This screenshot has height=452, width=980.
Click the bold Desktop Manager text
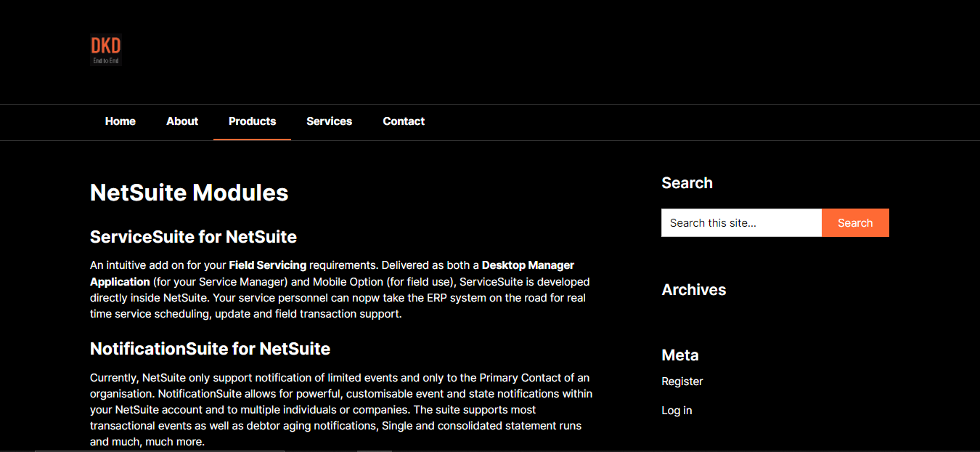528,265
